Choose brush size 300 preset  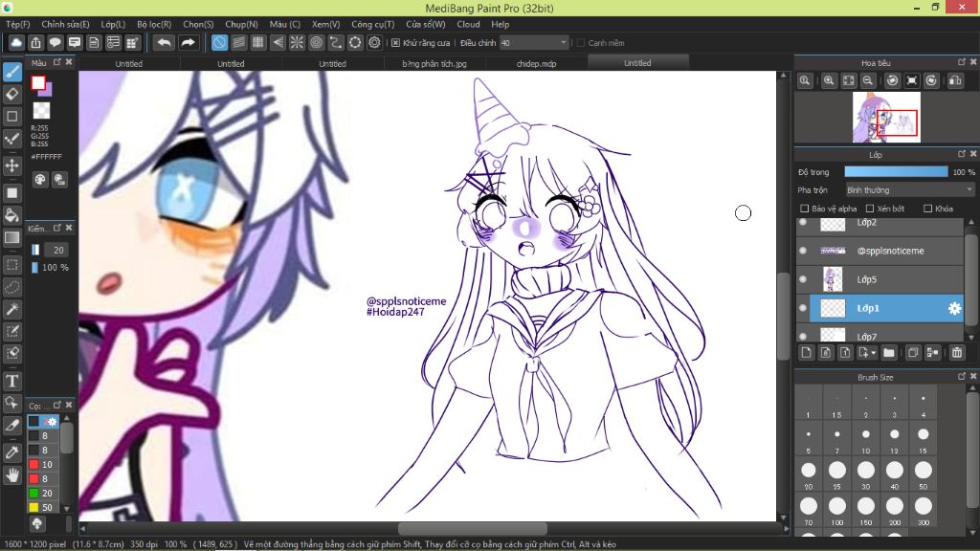(924, 511)
